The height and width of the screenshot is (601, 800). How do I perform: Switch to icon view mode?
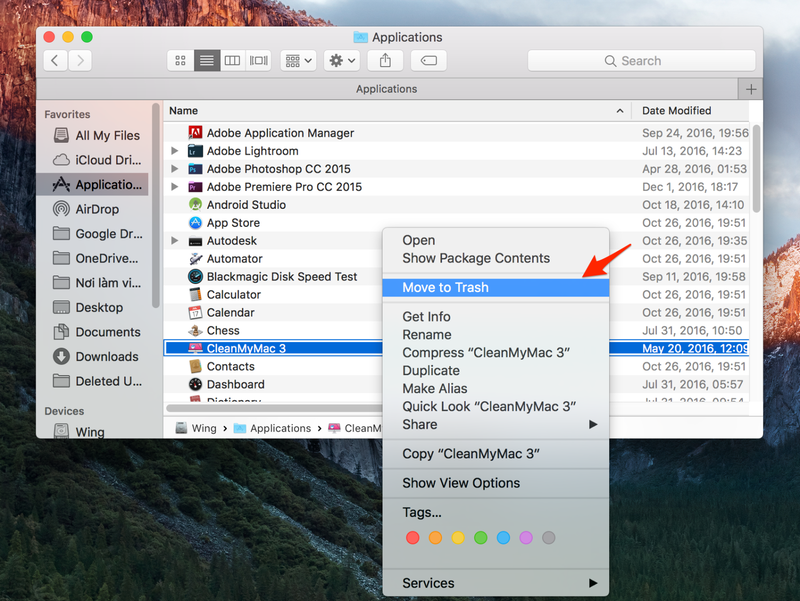tap(180, 60)
